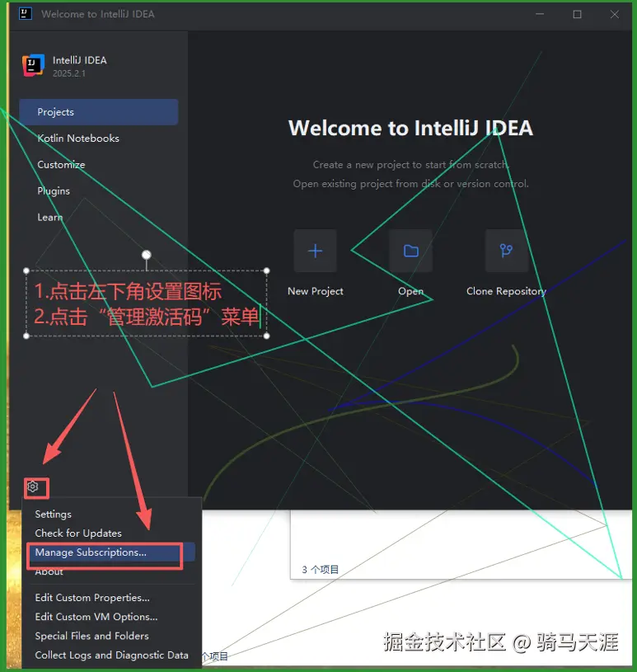Click the IntelliJ IDEA logo in the sidebar
The height and width of the screenshot is (672, 637).
click(x=34, y=65)
